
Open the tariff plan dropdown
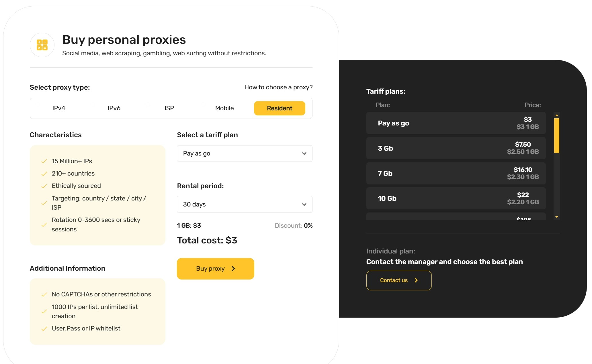(245, 154)
